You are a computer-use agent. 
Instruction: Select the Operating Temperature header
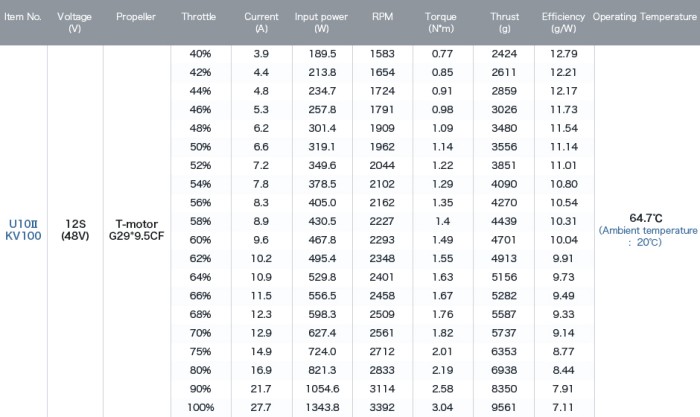pos(645,17)
